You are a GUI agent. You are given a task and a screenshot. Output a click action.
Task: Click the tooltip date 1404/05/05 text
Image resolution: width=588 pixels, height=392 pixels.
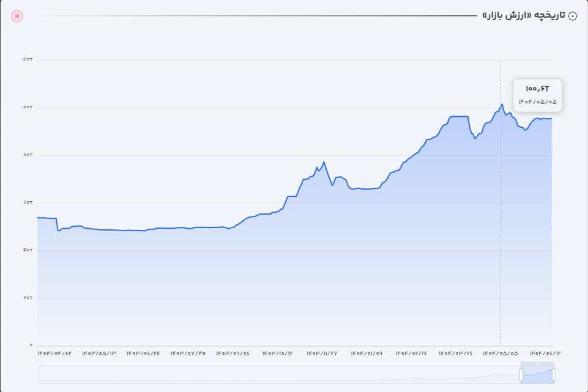pyautogui.click(x=537, y=102)
